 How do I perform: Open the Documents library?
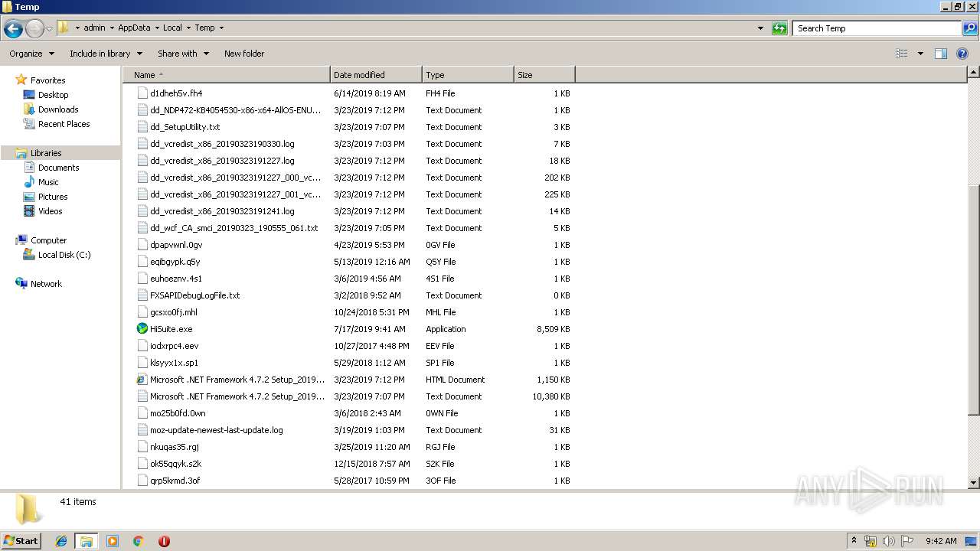coord(58,168)
